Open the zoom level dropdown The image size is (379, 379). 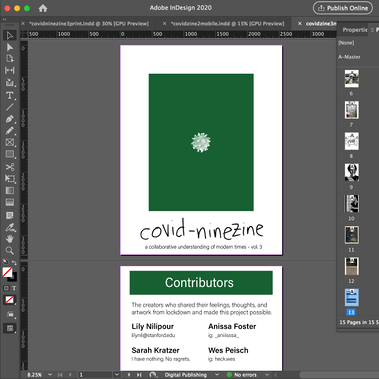[x=50, y=375]
